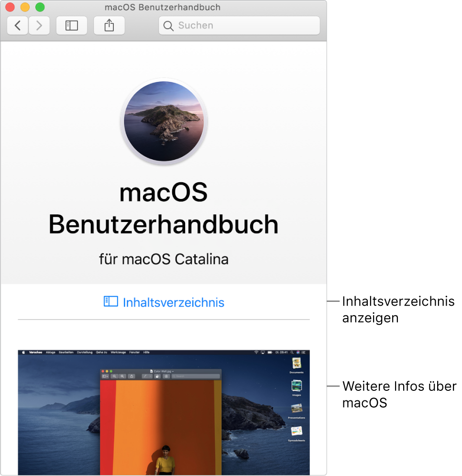Open the sidebar view dropdown in Preview's toolbar
Screen dimensions: 462x476
click(x=105, y=376)
